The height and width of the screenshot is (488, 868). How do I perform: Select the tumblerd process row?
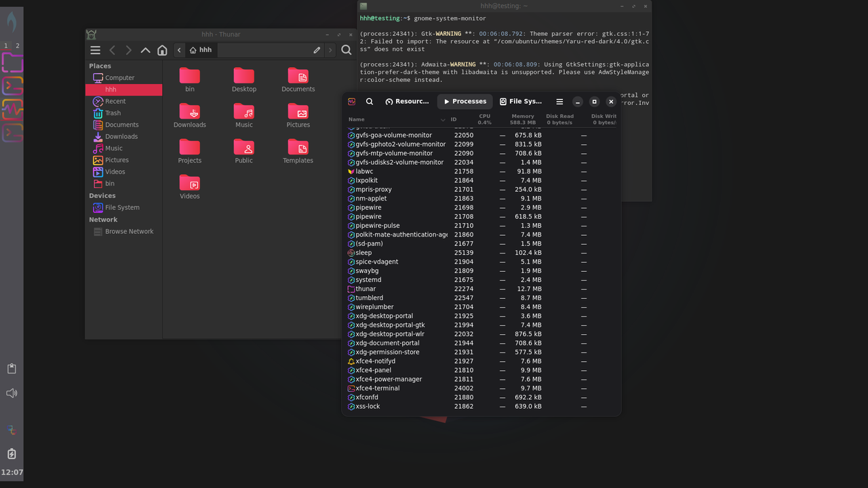[481, 298]
